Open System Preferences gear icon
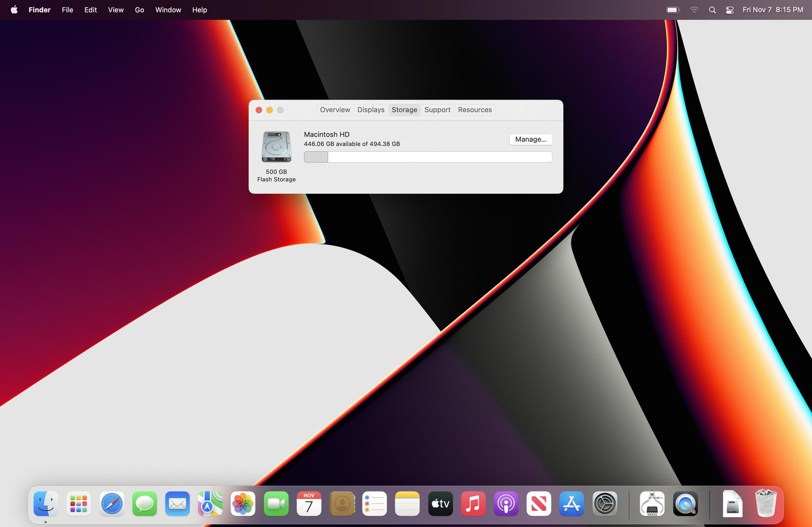 click(604, 504)
